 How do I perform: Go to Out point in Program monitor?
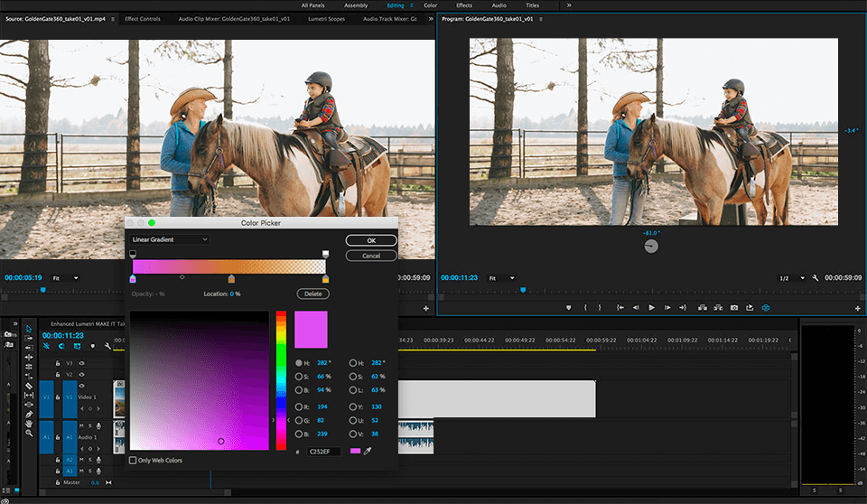tap(683, 308)
